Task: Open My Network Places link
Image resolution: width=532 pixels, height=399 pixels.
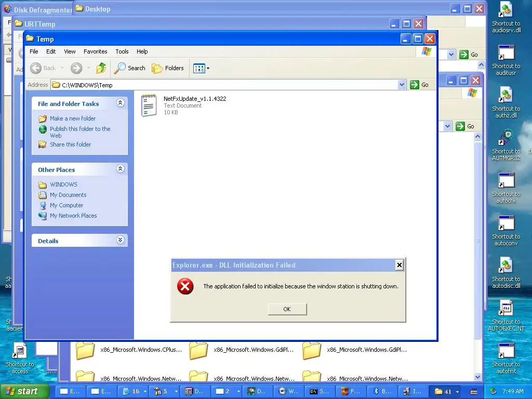Action: pos(73,216)
